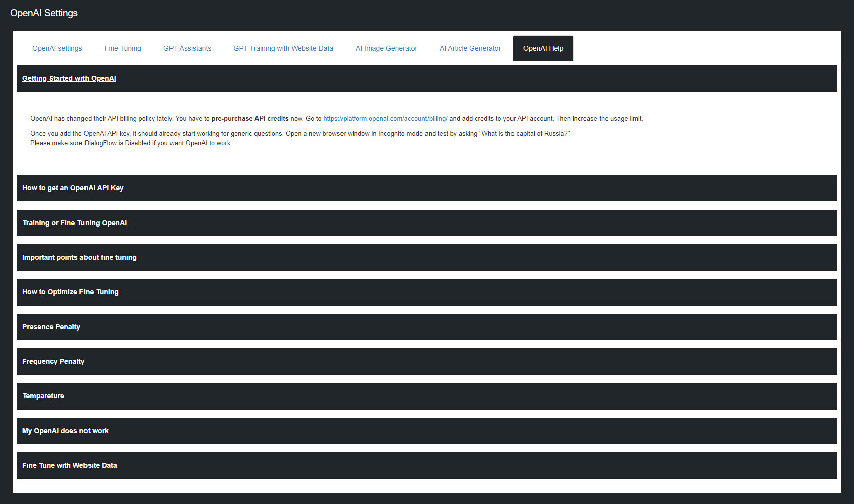The height and width of the screenshot is (504, 854).
Task: Click 'What is the capital of Russia?' text
Action: (525, 134)
